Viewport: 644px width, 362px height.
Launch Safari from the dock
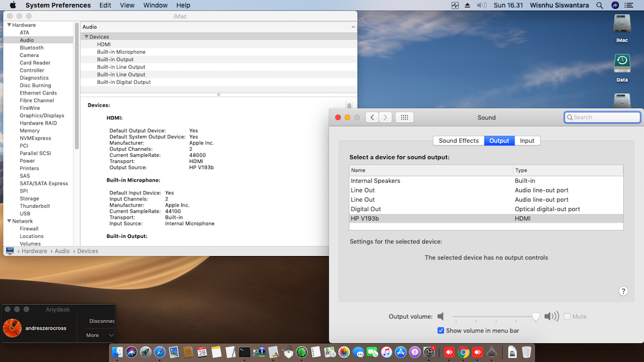click(160, 352)
